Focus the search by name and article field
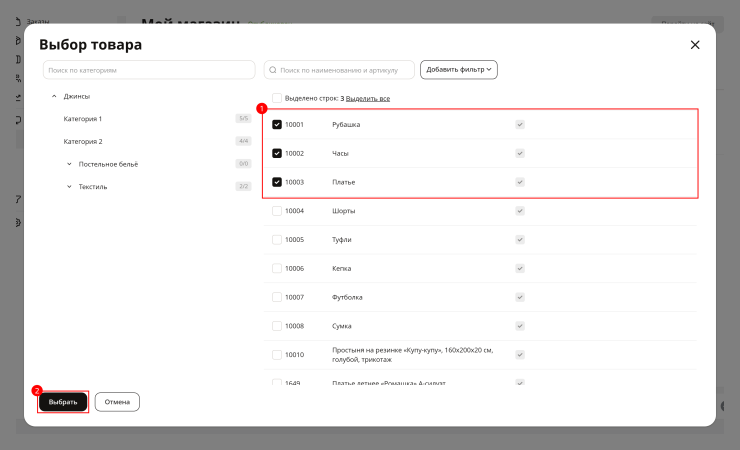 [339, 70]
